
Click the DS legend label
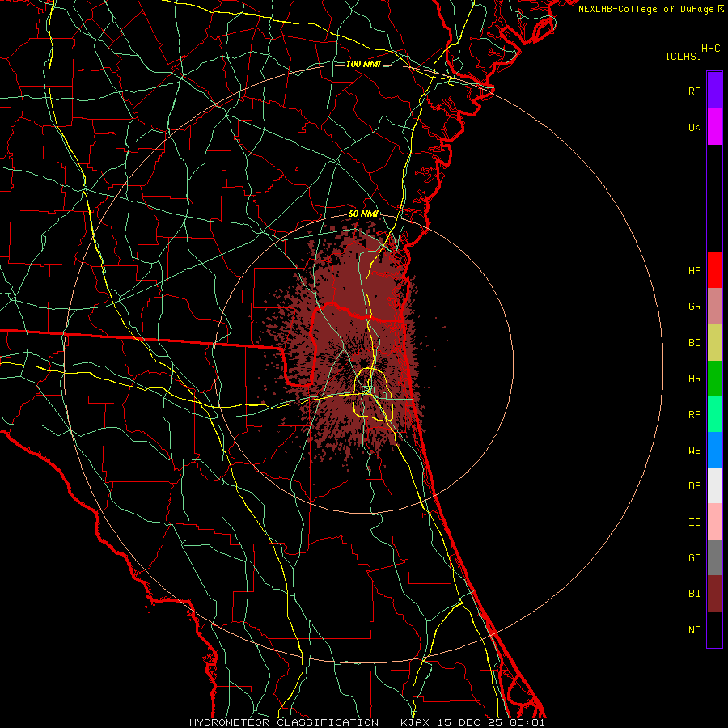pyautogui.click(x=694, y=486)
